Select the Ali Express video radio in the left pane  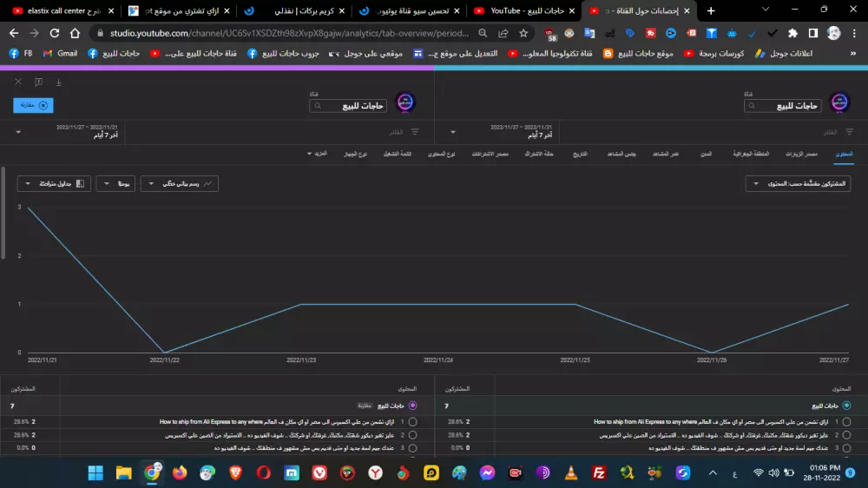coord(412,421)
